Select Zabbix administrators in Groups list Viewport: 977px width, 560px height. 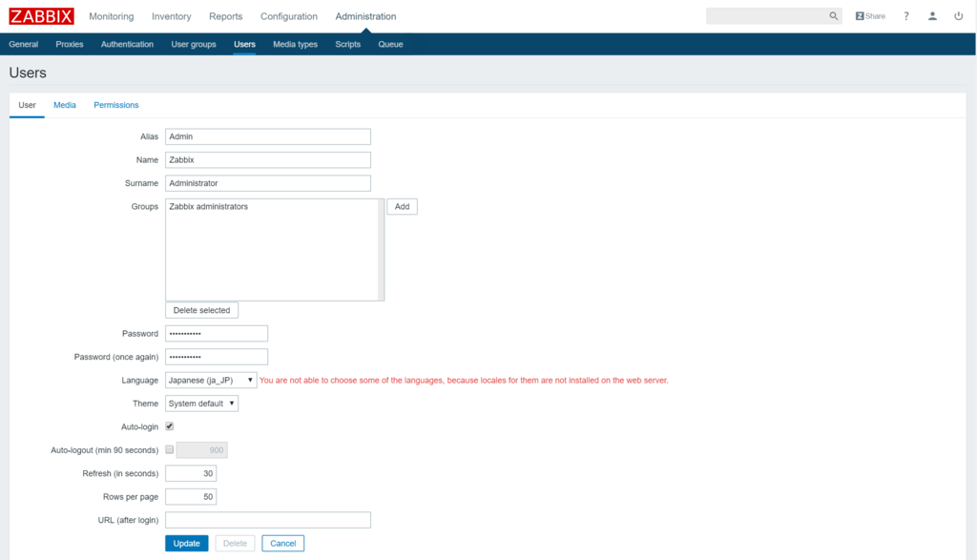pos(208,207)
